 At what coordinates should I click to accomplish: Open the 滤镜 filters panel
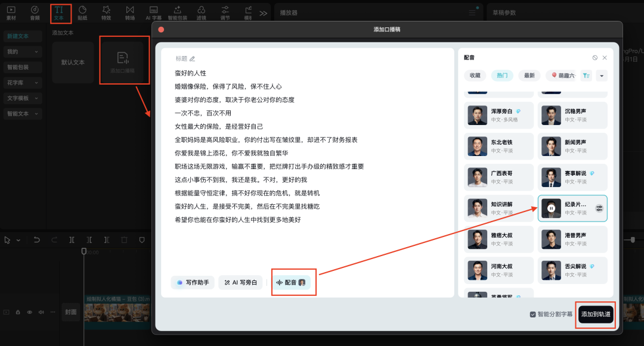click(x=201, y=13)
